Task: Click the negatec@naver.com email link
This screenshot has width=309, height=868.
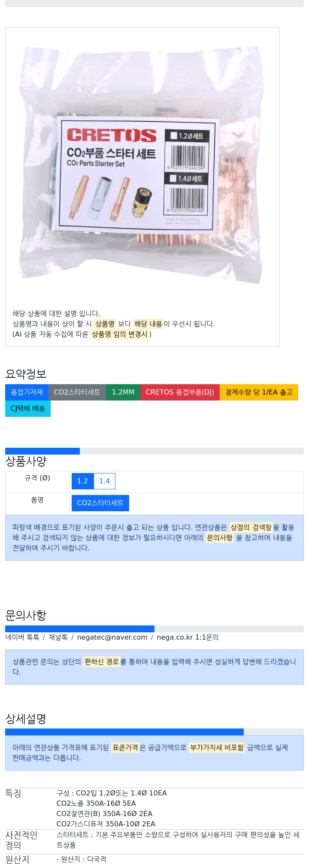Action: tap(112, 637)
